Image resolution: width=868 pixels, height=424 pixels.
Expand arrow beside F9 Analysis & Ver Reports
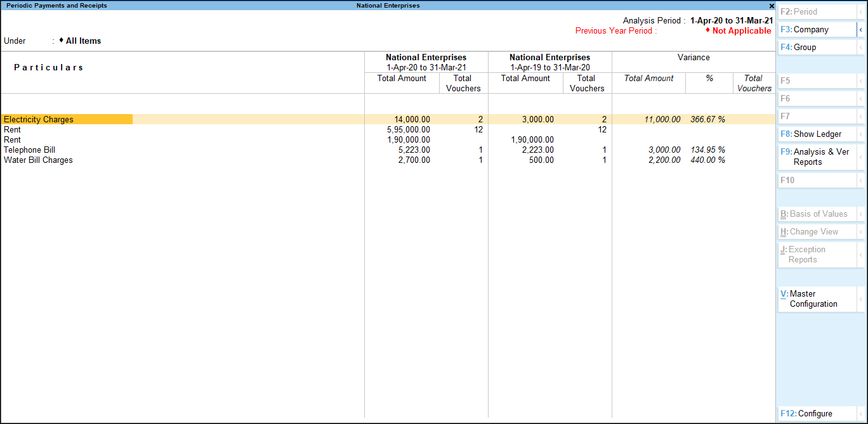861,157
